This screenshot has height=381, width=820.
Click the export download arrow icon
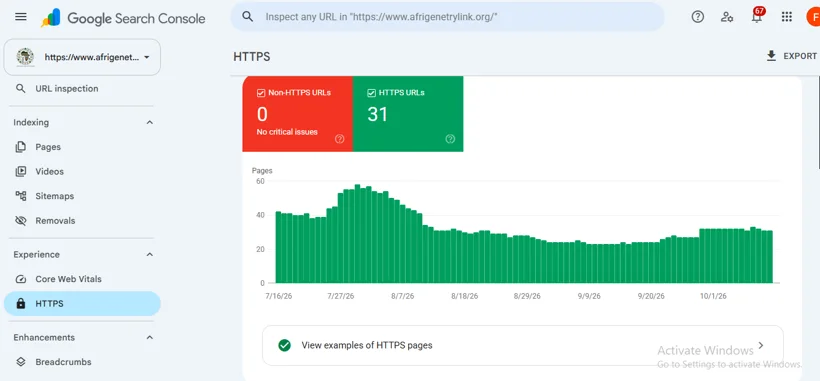pos(771,56)
